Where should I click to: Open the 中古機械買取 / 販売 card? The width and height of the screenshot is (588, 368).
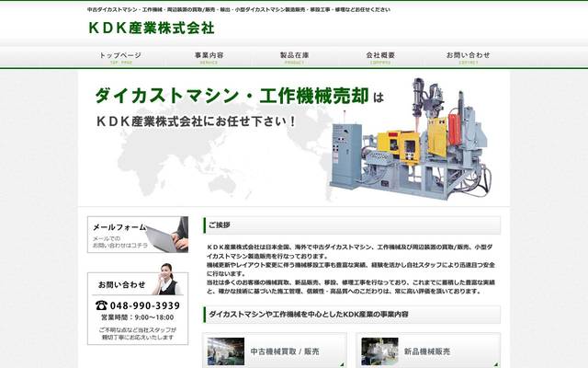pyautogui.click(x=275, y=351)
